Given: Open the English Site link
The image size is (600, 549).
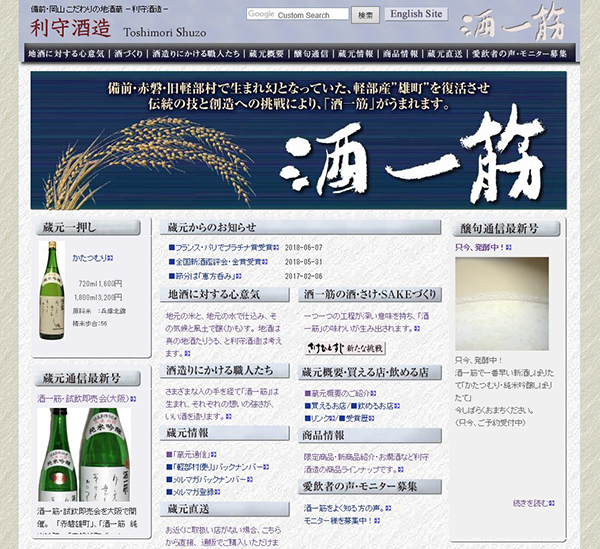Looking at the screenshot, I should click(416, 14).
